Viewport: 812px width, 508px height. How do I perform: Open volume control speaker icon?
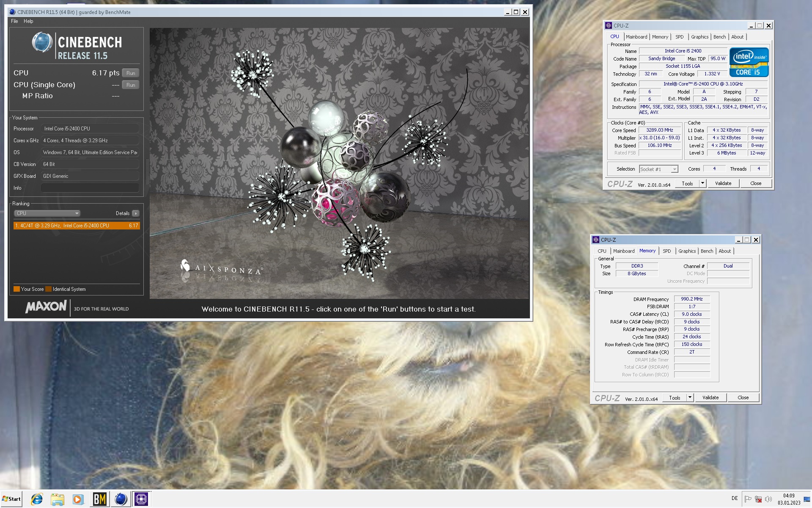pyautogui.click(x=768, y=499)
